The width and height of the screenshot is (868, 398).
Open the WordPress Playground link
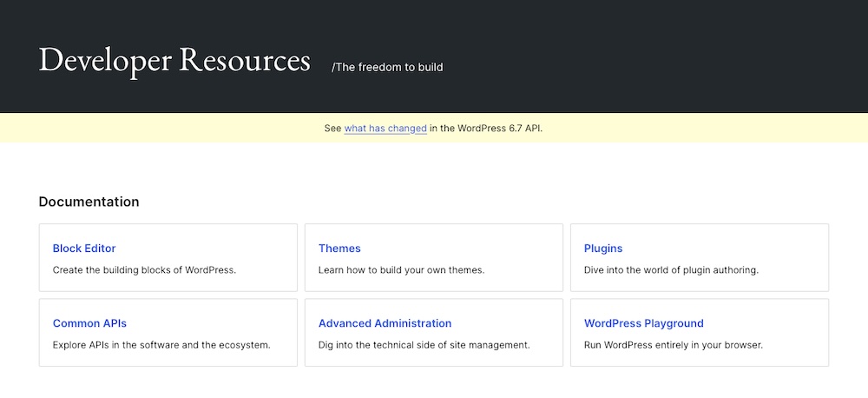(x=644, y=323)
